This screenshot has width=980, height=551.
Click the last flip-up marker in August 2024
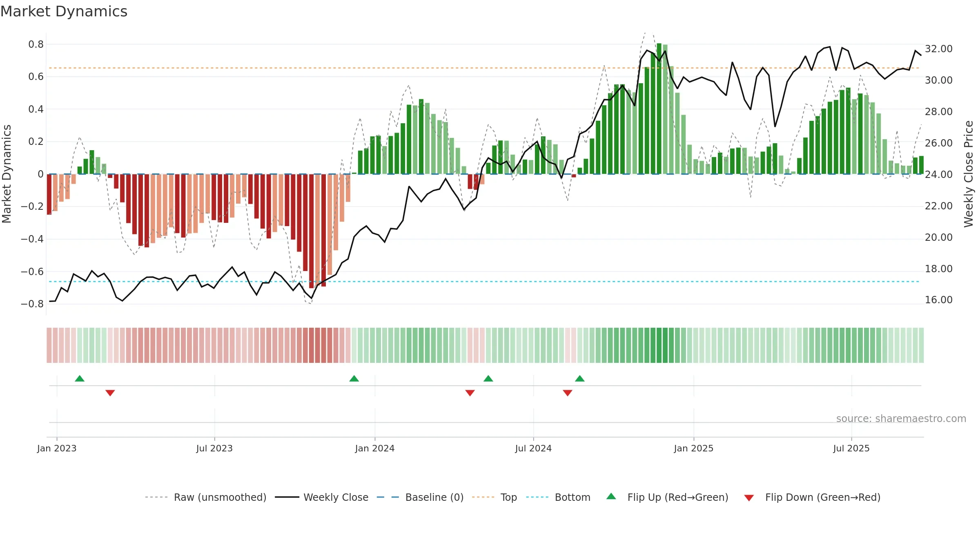coord(580,378)
